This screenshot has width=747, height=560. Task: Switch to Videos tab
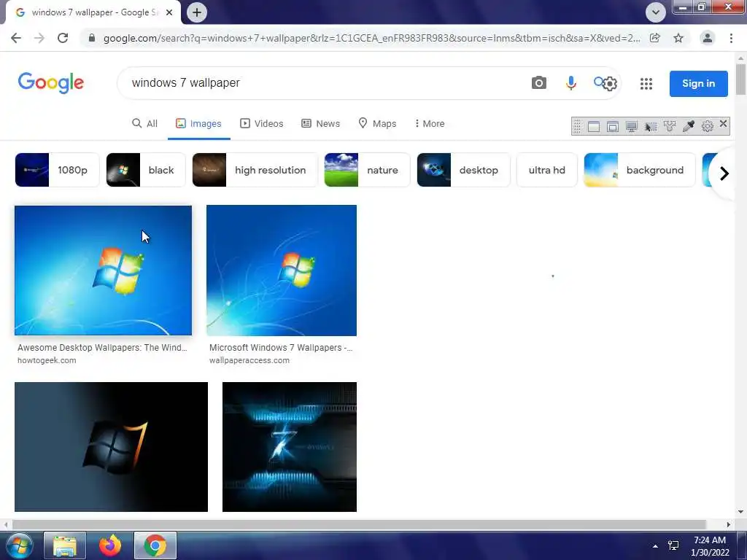coord(262,123)
